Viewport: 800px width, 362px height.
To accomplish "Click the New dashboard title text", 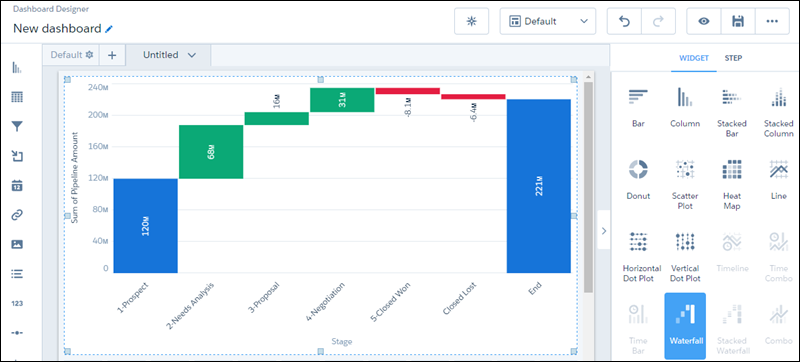I will (x=57, y=29).
